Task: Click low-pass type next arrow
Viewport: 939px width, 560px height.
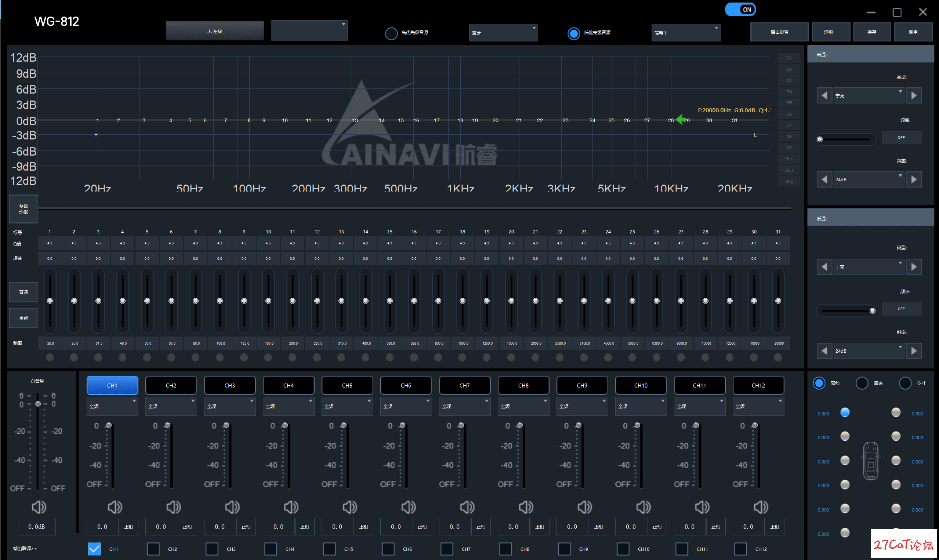Action: 914,267
